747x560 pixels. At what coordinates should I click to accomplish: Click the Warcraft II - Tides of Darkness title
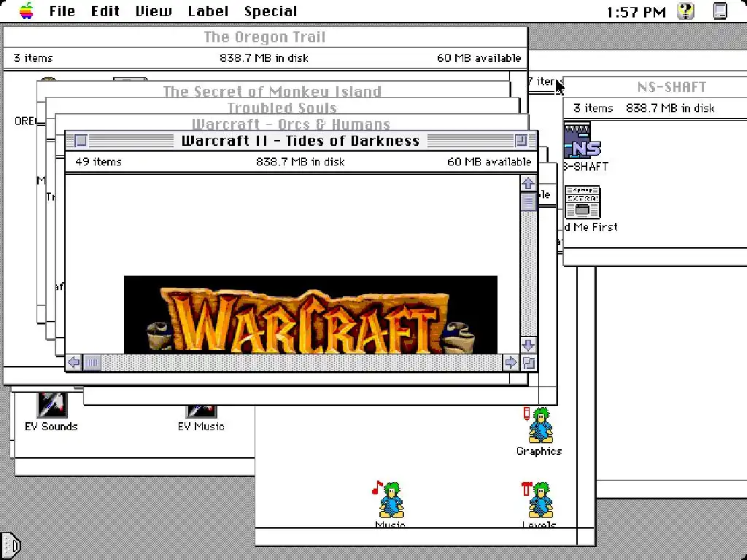[301, 141]
